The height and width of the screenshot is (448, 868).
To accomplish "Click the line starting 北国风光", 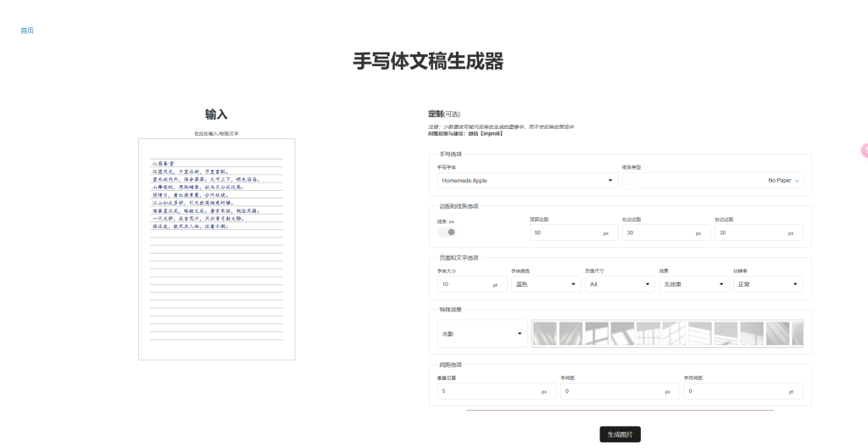I will point(190,171).
